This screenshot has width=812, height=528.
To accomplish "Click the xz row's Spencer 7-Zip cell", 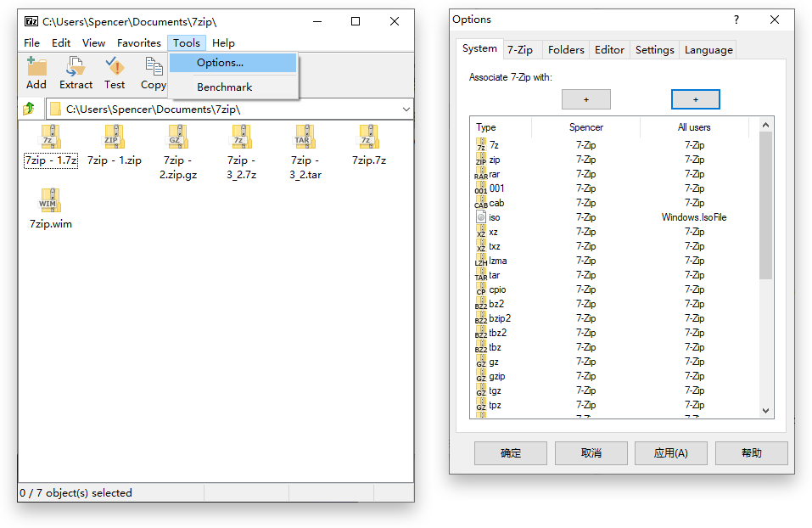I will pos(586,232).
